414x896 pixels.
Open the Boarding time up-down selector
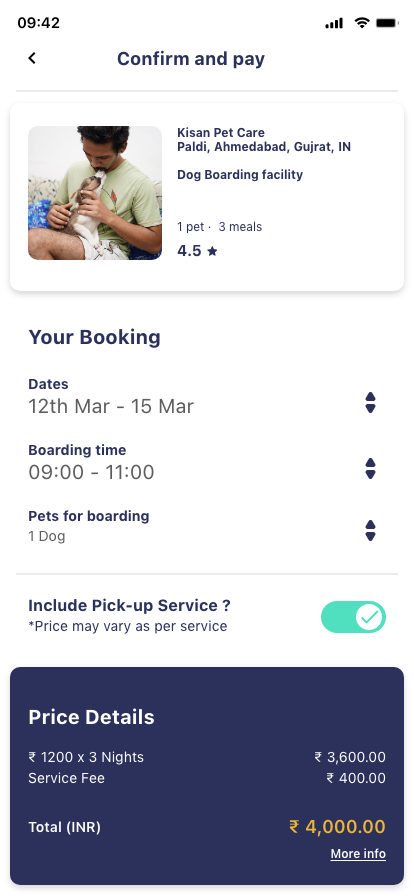(371, 469)
